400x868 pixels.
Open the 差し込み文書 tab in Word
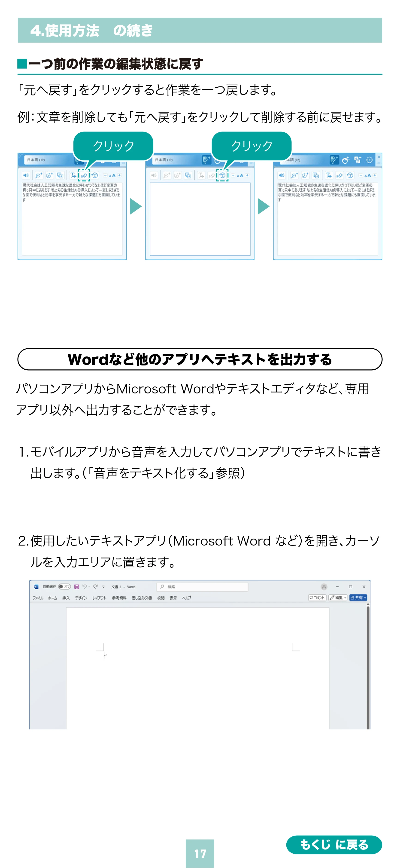click(x=142, y=598)
